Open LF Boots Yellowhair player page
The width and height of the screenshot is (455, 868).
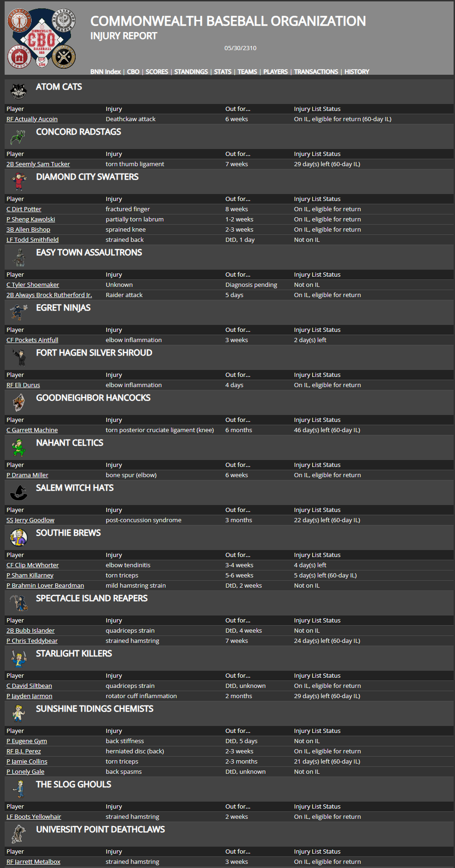34,817
